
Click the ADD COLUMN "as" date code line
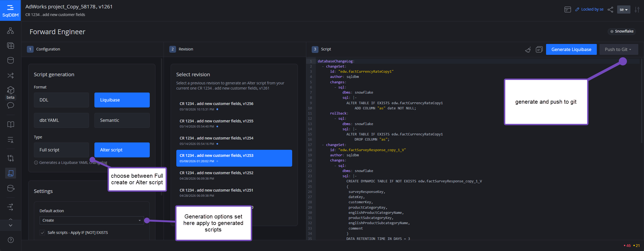385,108
